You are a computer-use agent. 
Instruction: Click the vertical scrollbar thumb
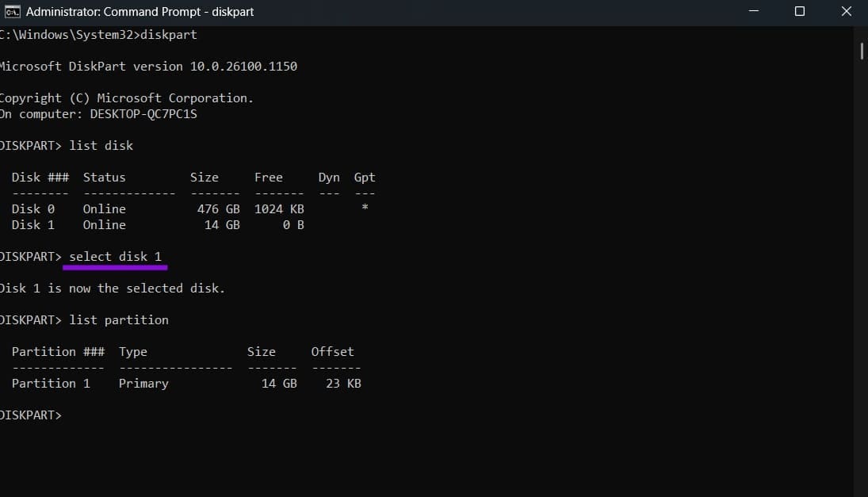[862, 51]
